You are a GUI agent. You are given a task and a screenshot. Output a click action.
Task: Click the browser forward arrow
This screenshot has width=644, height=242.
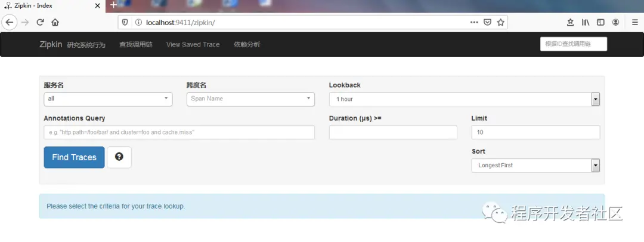pos(25,22)
